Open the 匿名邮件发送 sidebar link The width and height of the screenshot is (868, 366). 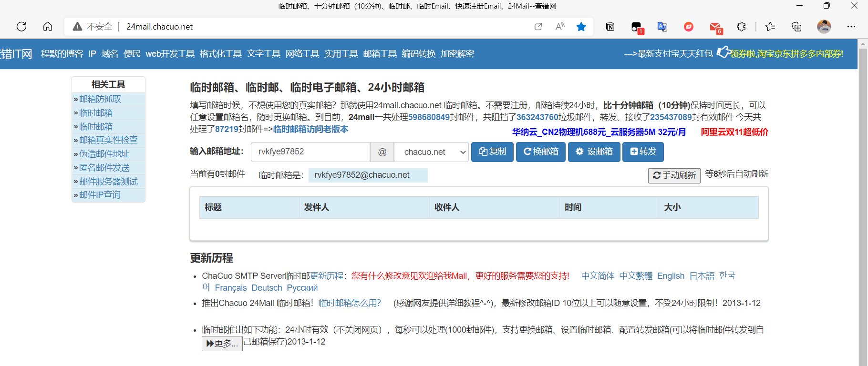click(104, 168)
